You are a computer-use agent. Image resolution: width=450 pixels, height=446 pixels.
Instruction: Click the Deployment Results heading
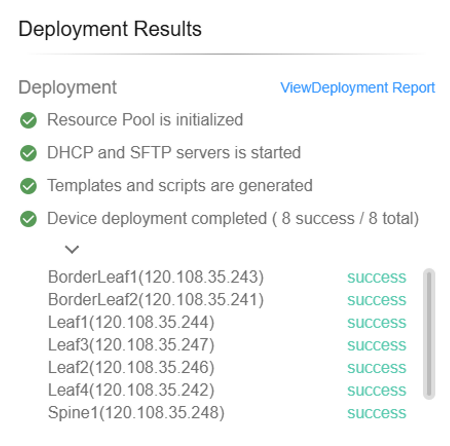click(x=110, y=29)
